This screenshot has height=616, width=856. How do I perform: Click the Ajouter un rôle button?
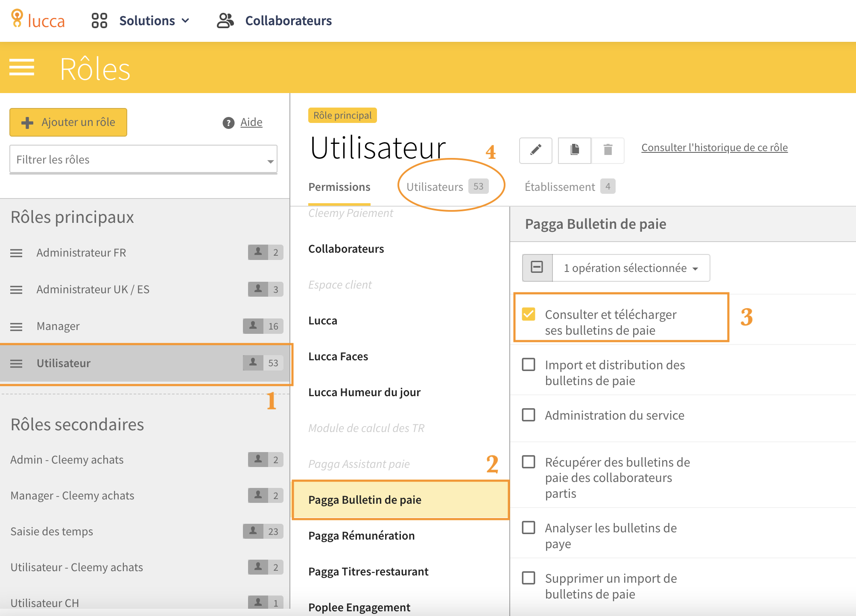coord(68,122)
